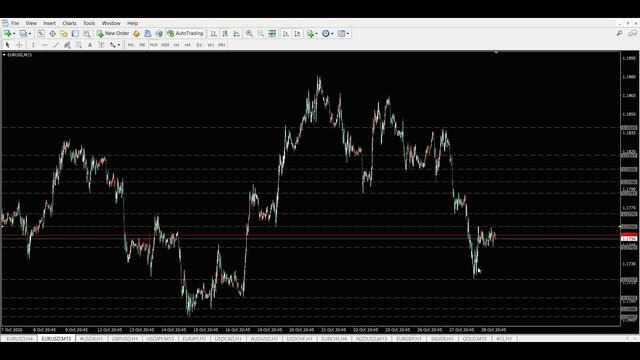
Task: Switch to the GOLD,M15 chart tab
Action: pos(475,339)
